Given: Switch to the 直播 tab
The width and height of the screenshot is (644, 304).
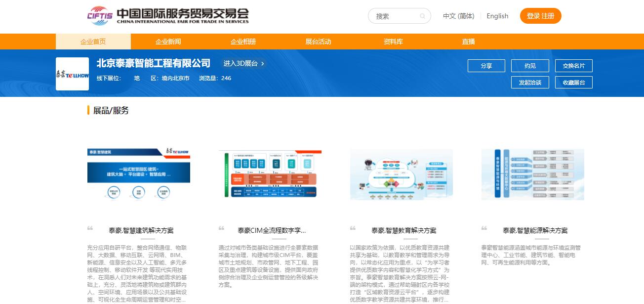Looking at the screenshot, I should click(469, 42).
